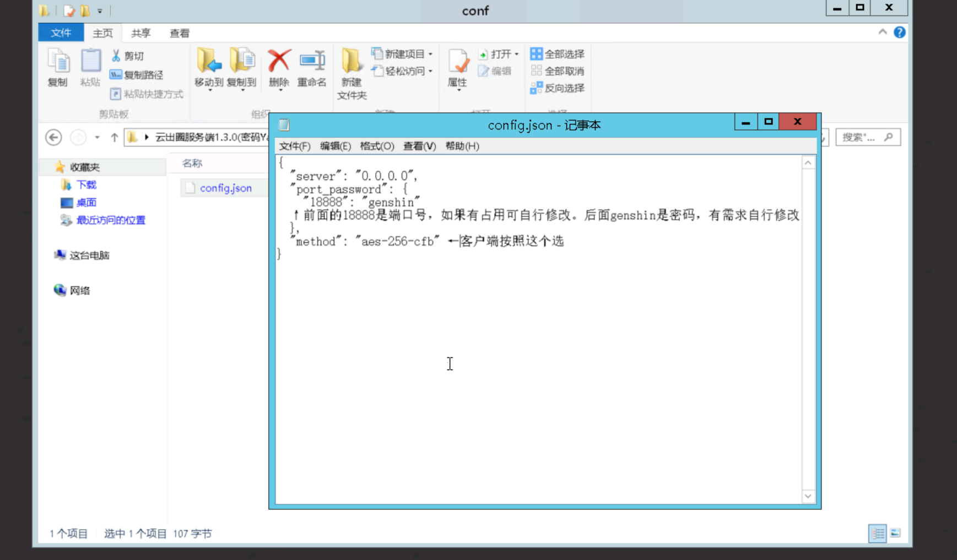Viewport: 957px width, 560px height.
Task: Click Select none (全部取消) option
Action: click(558, 71)
